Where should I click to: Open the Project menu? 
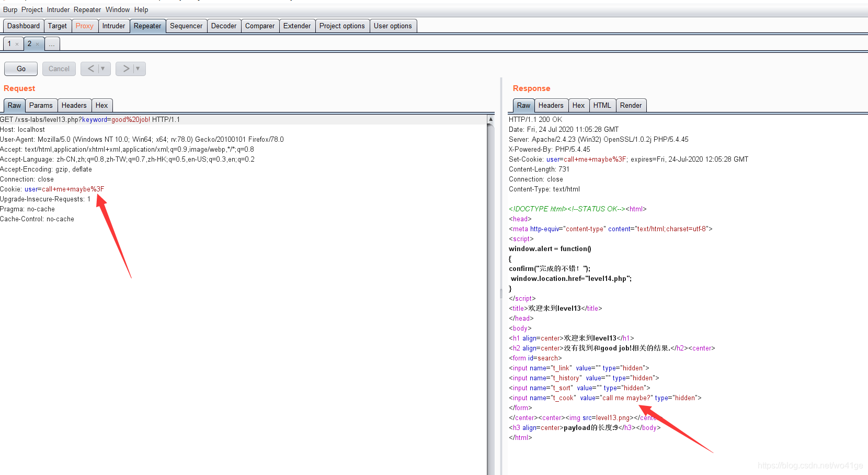coord(32,9)
